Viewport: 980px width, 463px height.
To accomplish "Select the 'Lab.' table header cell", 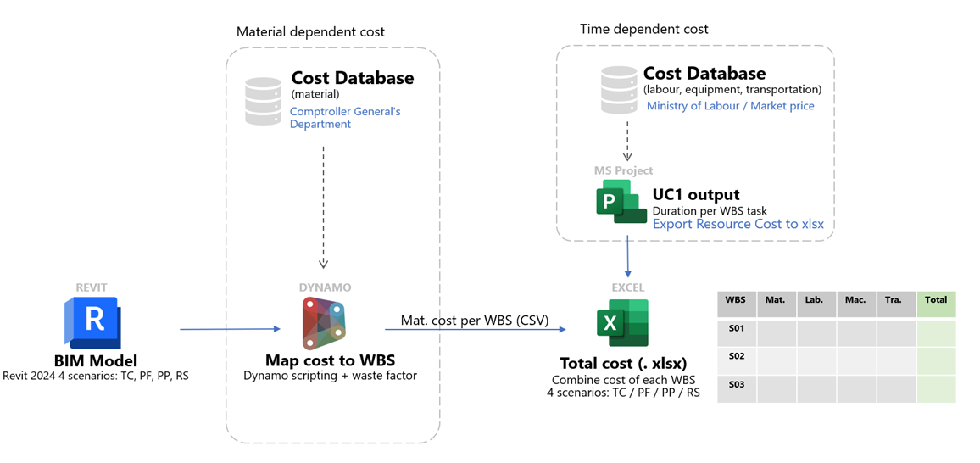I will (817, 304).
